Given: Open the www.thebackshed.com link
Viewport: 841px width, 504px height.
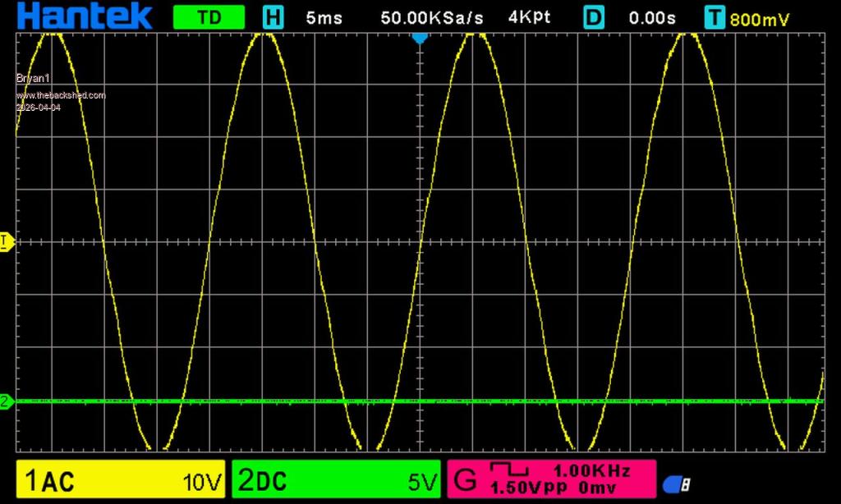Looking at the screenshot, I should pos(61,95).
